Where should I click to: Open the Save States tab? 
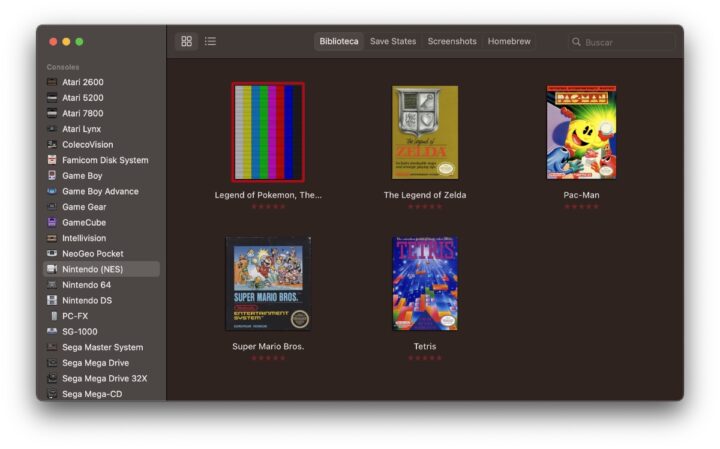pyautogui.click(x=393, y=41)
